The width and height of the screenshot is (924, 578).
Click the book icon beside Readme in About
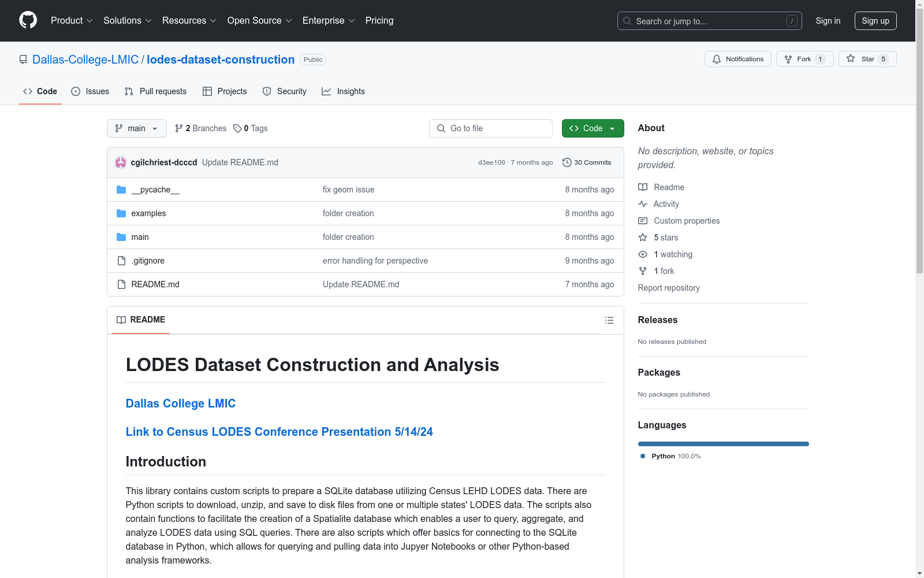point(643,187)
